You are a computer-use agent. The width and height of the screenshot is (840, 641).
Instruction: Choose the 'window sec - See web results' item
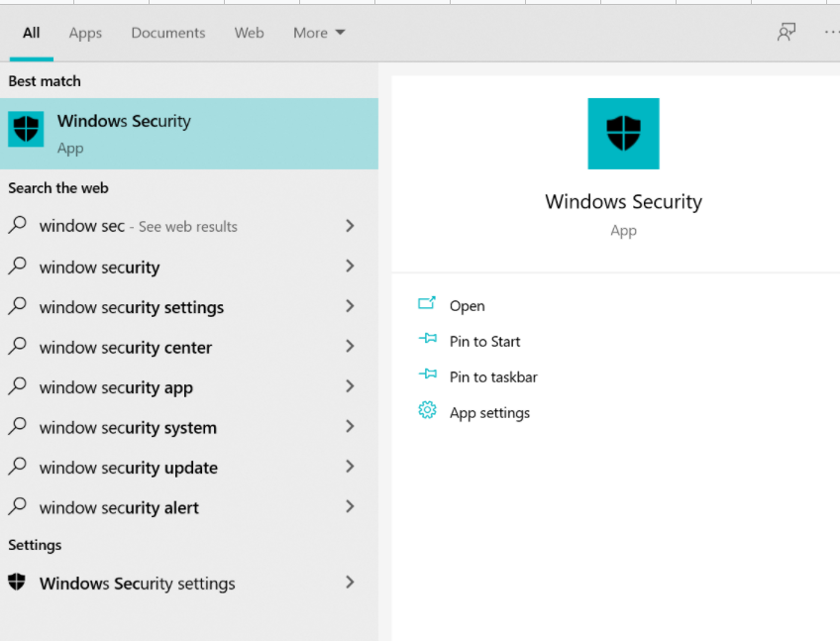coord(138,226)
